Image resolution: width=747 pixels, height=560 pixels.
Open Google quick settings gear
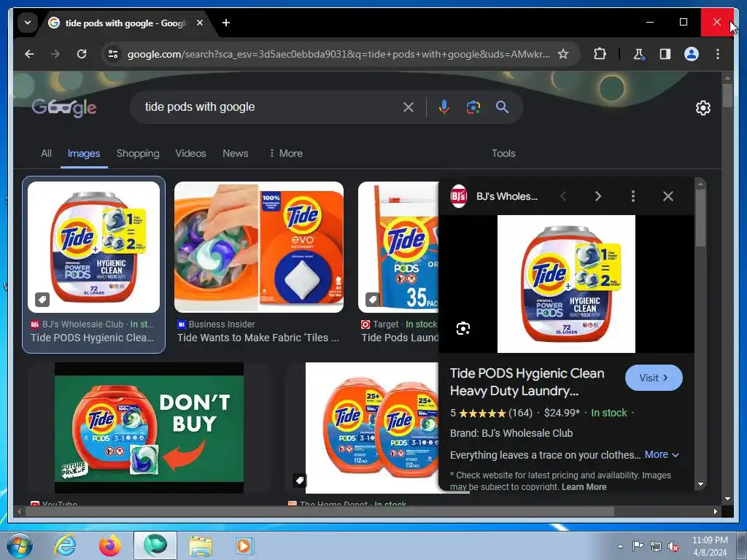(703, 108)
